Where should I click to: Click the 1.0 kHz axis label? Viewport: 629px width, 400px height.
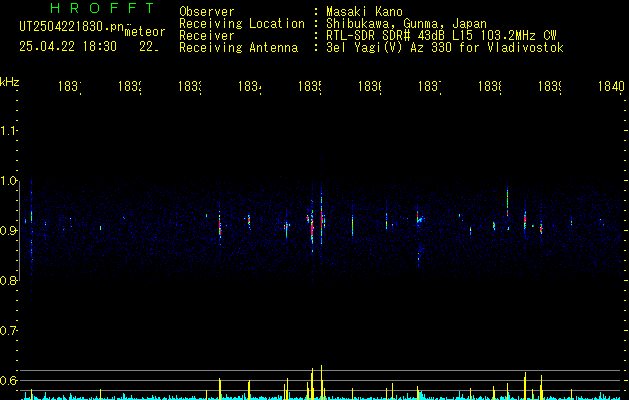pos(8,181)
